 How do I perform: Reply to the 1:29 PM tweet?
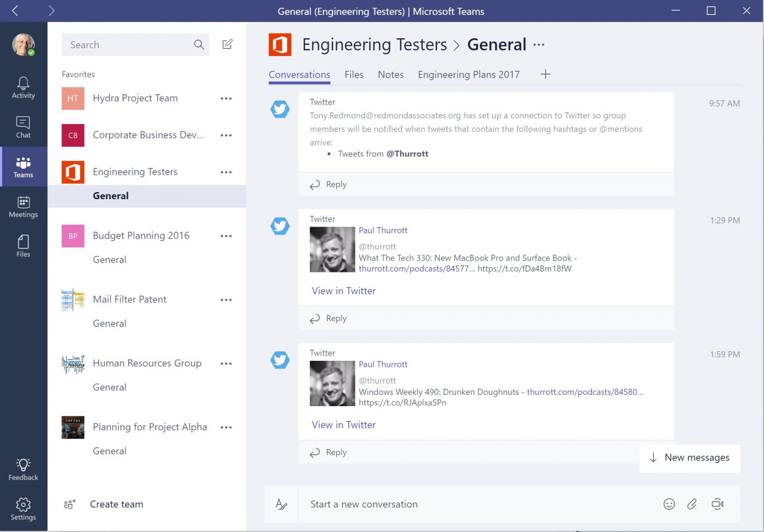328,319
